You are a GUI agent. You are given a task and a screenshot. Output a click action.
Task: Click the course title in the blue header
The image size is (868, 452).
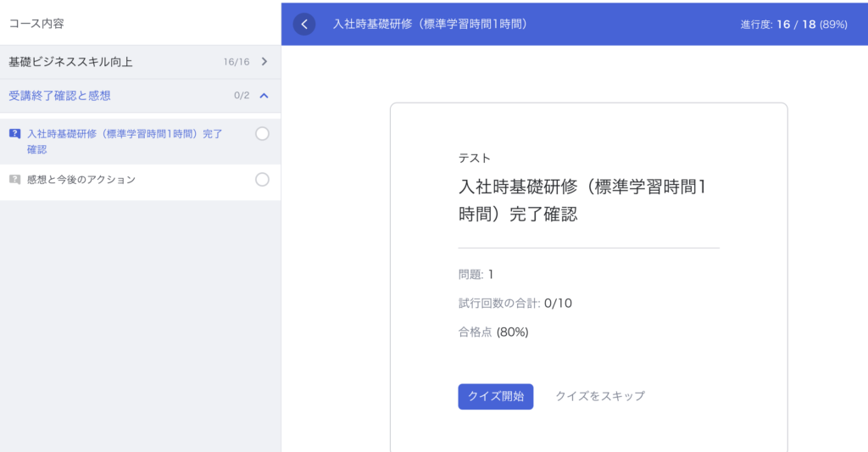tap(431, 25)
